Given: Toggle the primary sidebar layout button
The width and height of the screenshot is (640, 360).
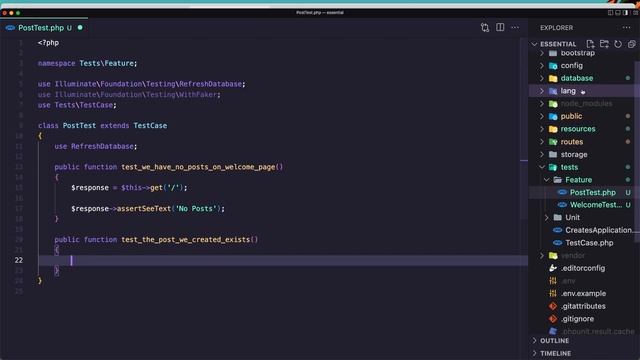Looking at the screenshot, I should coord(610,13).
